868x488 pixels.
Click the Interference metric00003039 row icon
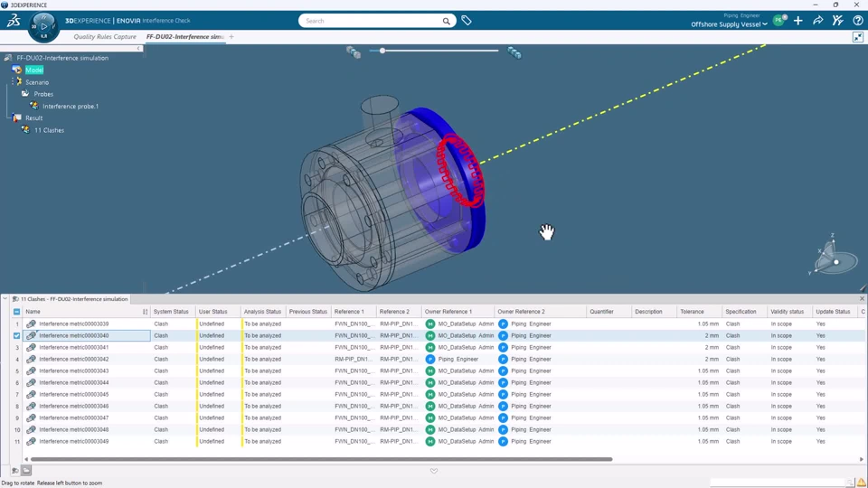pos(31,324)
